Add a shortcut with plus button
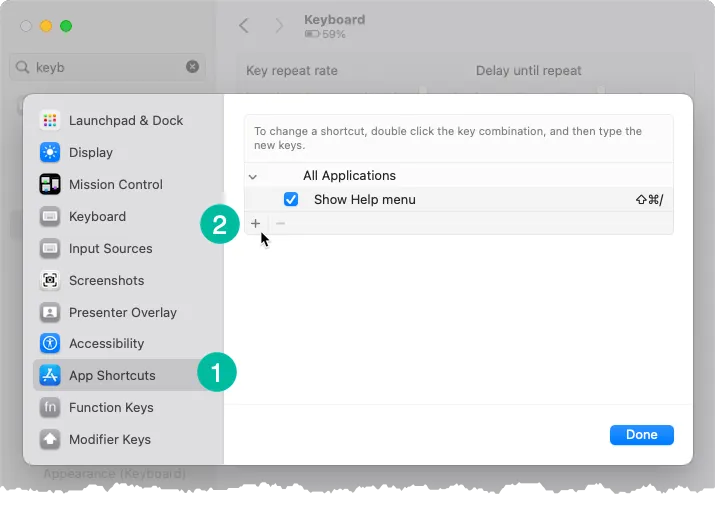This screenshot has width=715, height=518. pos(255,223)
